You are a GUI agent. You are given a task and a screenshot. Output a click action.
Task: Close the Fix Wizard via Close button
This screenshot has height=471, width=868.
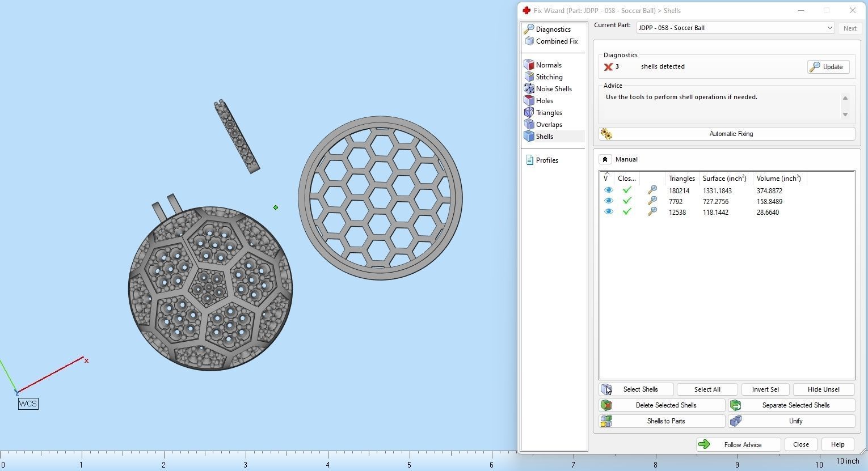point(801,445)
